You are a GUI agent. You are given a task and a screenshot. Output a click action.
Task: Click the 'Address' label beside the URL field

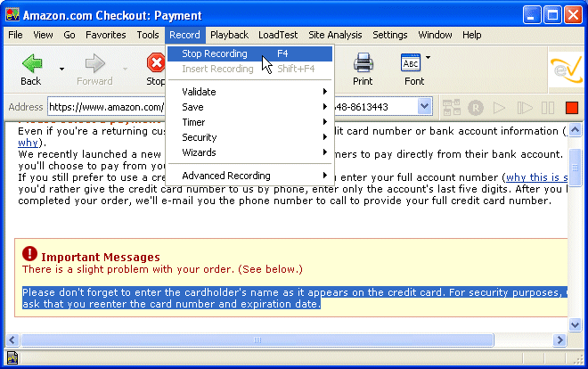26,107
